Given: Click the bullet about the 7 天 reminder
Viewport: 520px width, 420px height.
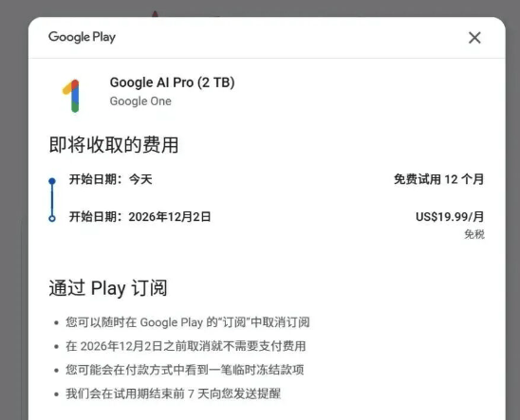Looking at the screenshot, I should [173, 393].
